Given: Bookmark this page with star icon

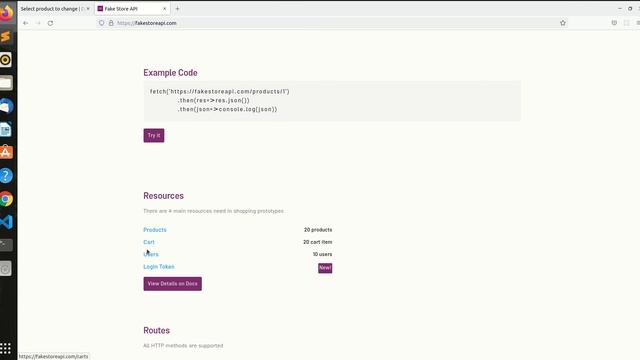Looking at the screenshot, I should coord(563,23).
